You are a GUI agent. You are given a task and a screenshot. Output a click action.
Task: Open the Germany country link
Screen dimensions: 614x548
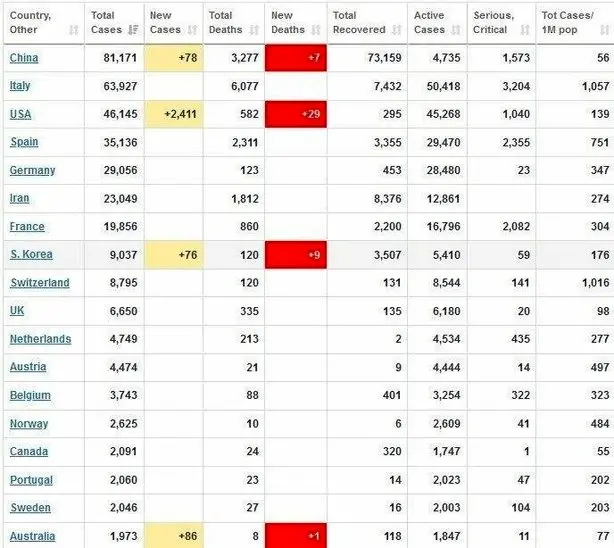coord(32,170)
